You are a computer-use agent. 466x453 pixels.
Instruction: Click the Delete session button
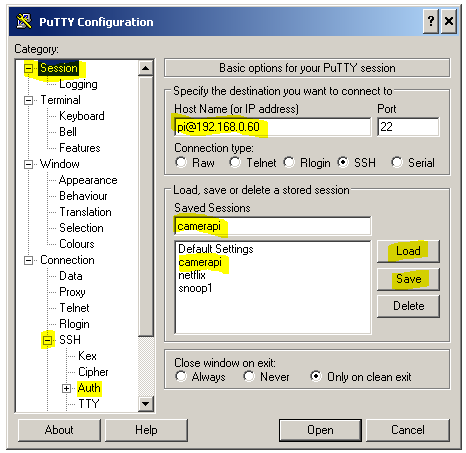point(408,306)
